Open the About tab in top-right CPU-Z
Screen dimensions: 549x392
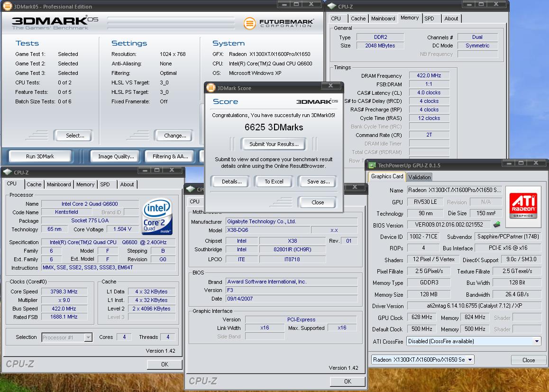(x=451, y=18)
